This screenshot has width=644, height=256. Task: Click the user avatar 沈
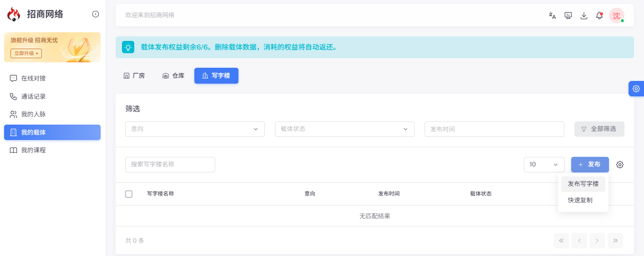click(x=616, y=15)
